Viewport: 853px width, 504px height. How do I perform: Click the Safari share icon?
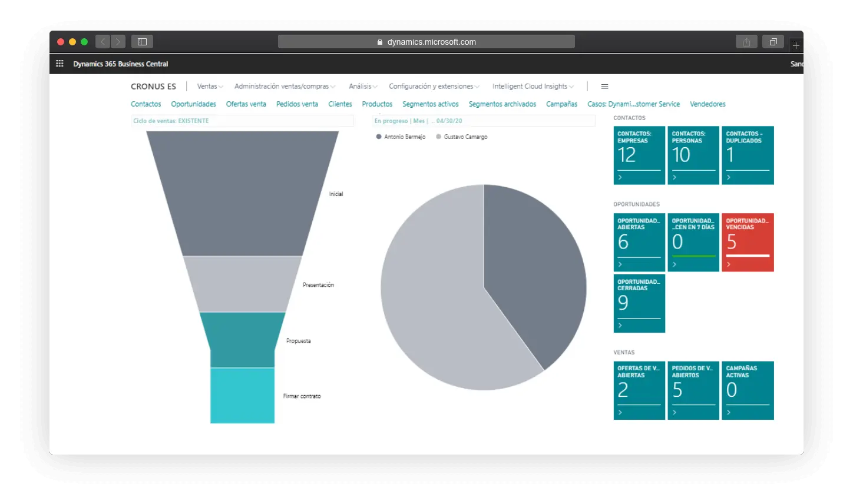click(746, 42)
